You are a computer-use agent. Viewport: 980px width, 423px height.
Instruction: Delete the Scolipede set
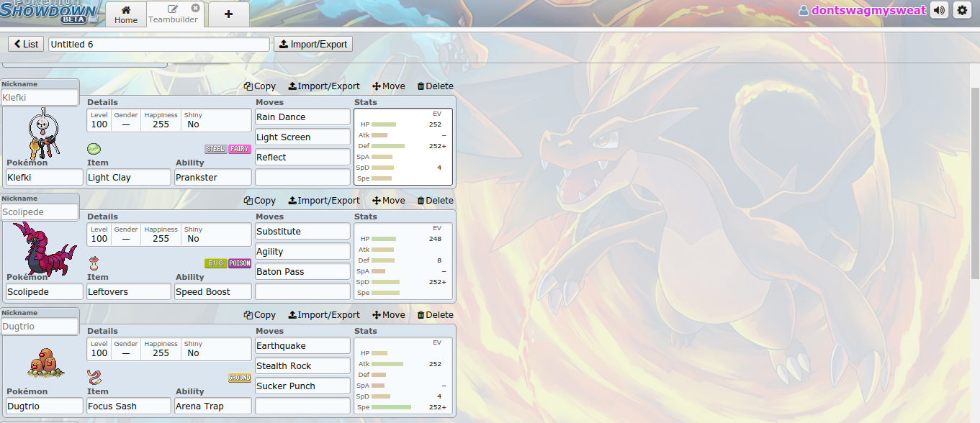pyautogui.click(x=435, y=200)
